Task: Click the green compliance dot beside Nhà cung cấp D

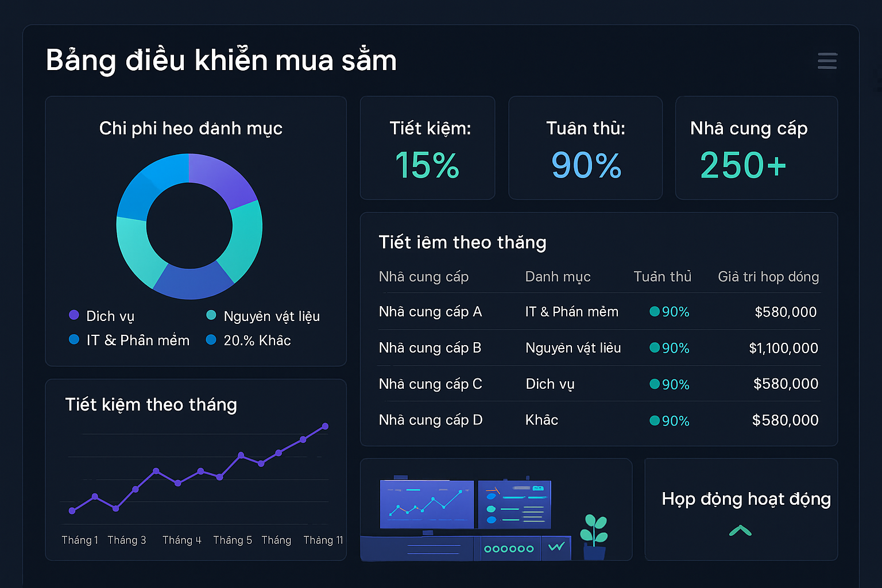Action: pos(654,420)
